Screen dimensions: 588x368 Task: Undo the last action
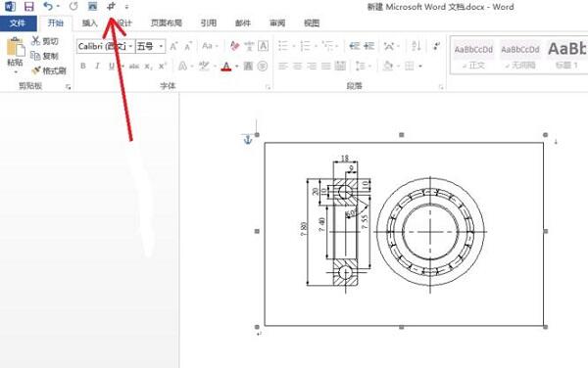[48, 6]
